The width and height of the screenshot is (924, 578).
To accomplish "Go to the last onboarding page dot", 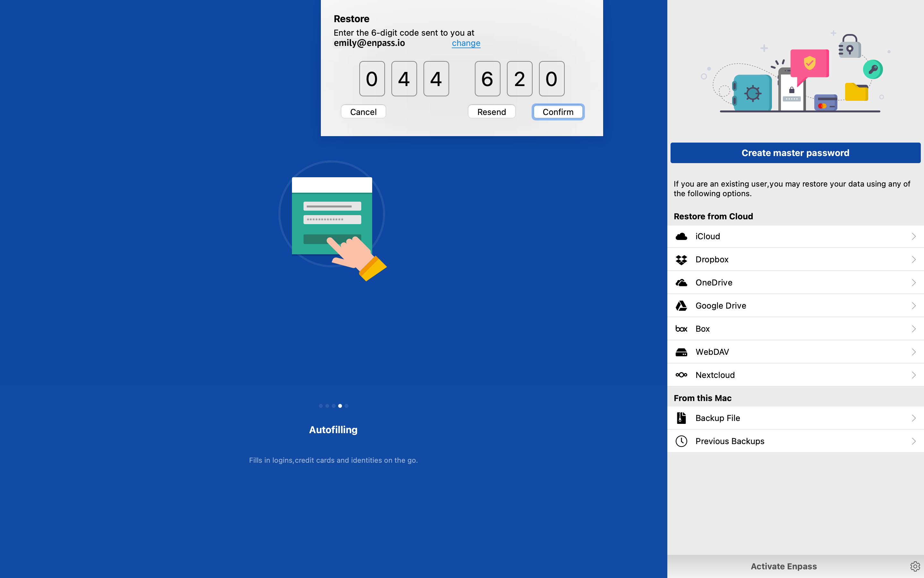I will (x=346, y=406).
